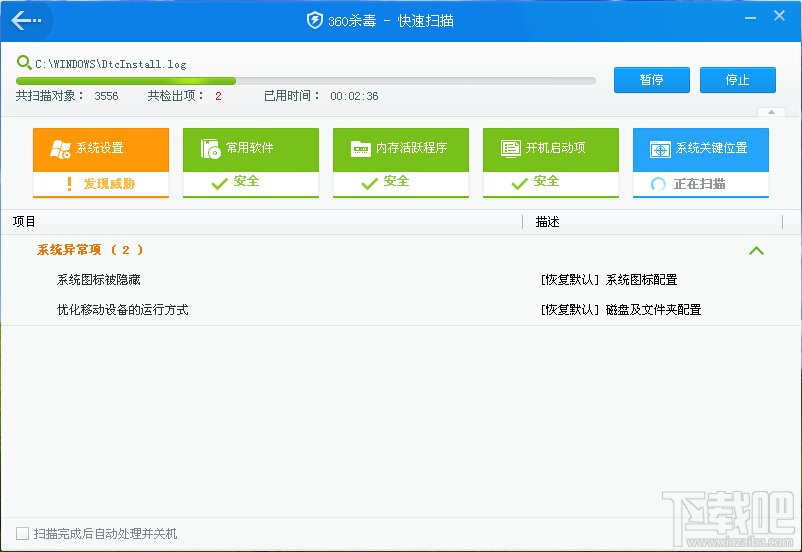The width and height of the screenshot is (802, 552).
Task: Click the elapsed time 00:02:36
Action: pyautogui.click(x=354, y=96)
